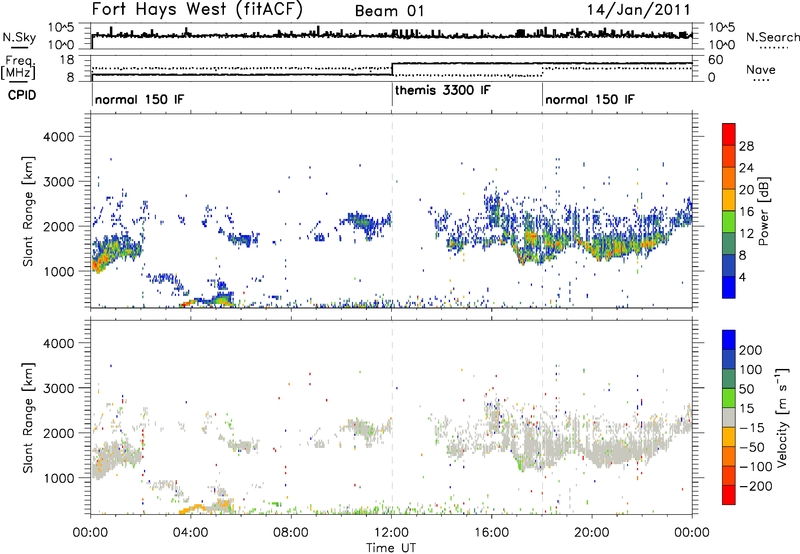Select the dark-blue top Velocity color bar segment
This screenshot has height=554, width=800.
click(729, 340)
